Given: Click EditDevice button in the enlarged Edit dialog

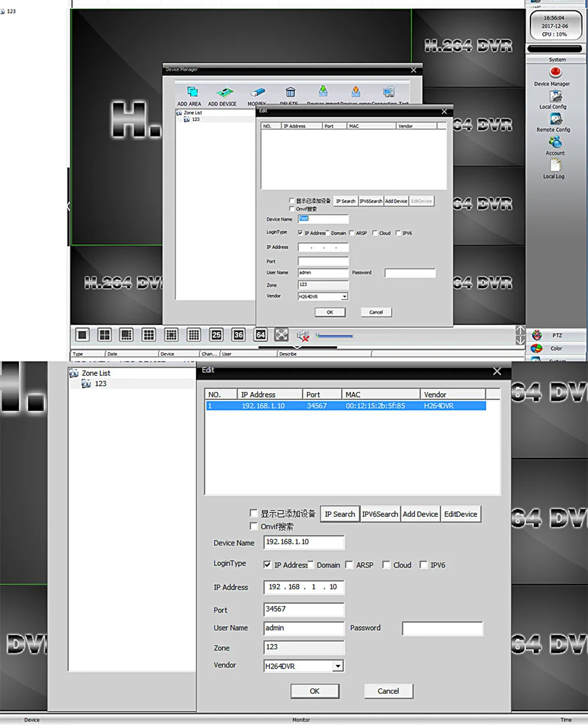Looking at the screenshot, I should [x=460, y=514].
